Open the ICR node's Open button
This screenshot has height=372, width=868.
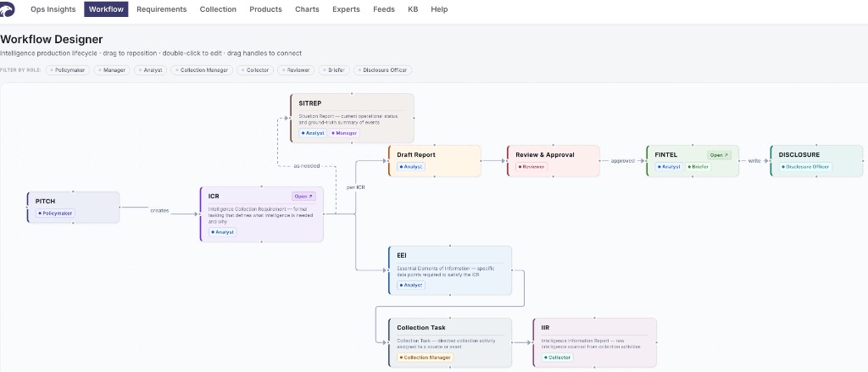pos(304,196)
